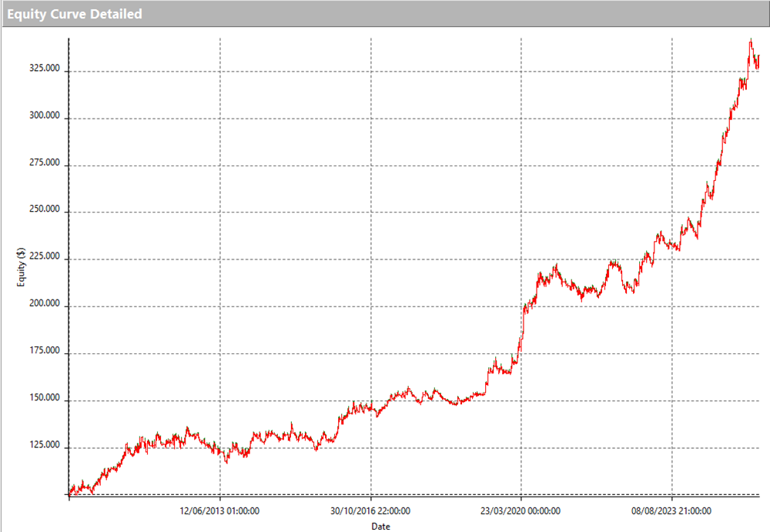Click the "Equity ($)" vertical axis title
Image resolution: width=770 pixels, height=532 pixels.
pos(21,266)
